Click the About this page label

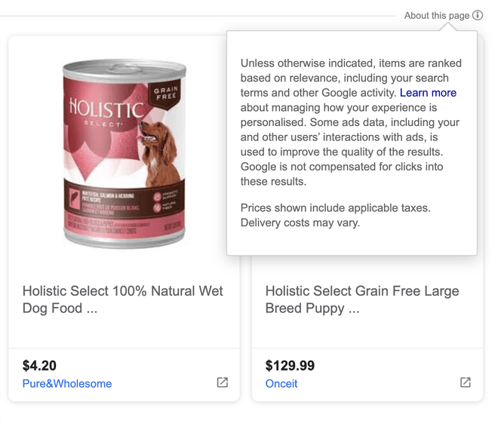[436, 15]
